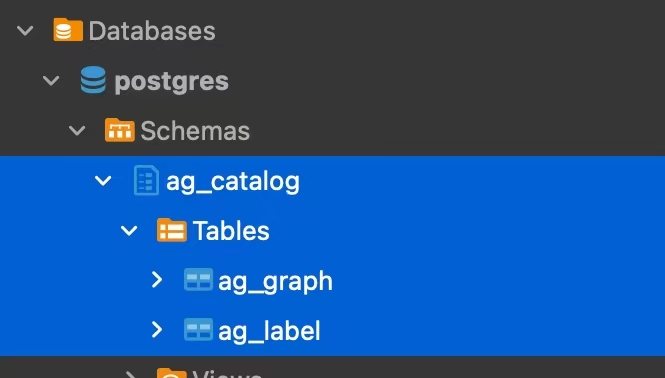Image resolution: width=665 pixels, height=378 pixels.
Task: Select the ag_label table label
Action: [269, 331]
